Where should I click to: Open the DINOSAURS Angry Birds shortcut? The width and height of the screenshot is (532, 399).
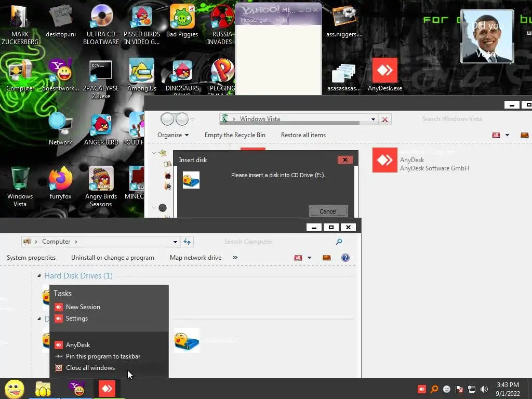[x=182, y=77]
